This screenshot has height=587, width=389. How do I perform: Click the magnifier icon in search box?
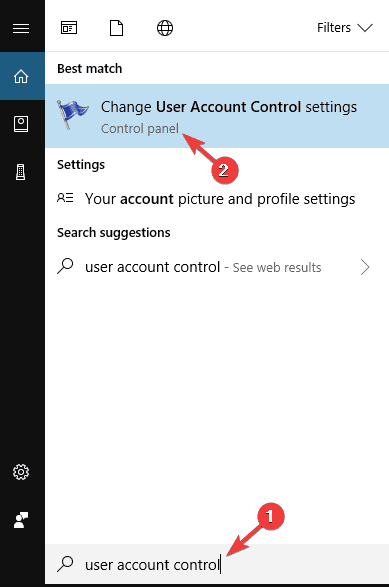[x=65, y=564]
